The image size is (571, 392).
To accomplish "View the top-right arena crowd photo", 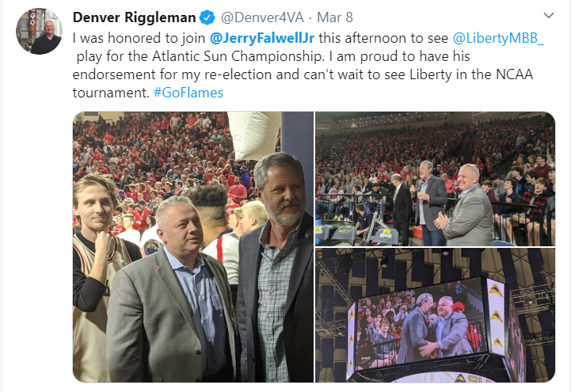I will (x=435, y=179).
